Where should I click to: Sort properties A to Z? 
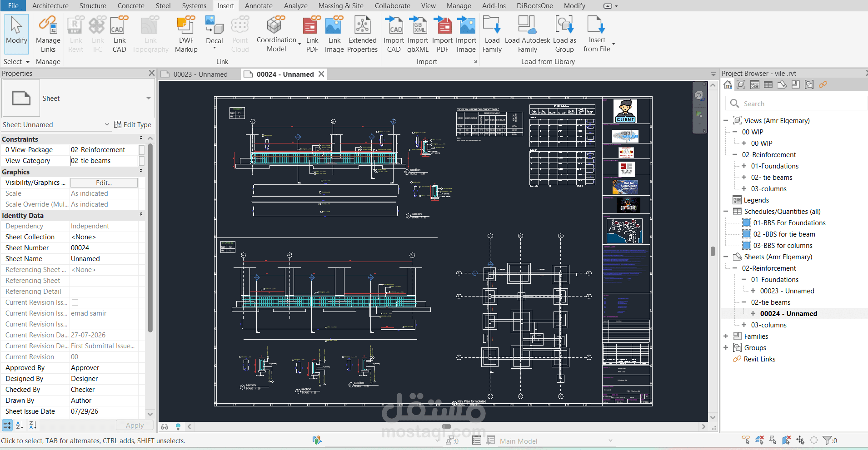click(20, 425)
